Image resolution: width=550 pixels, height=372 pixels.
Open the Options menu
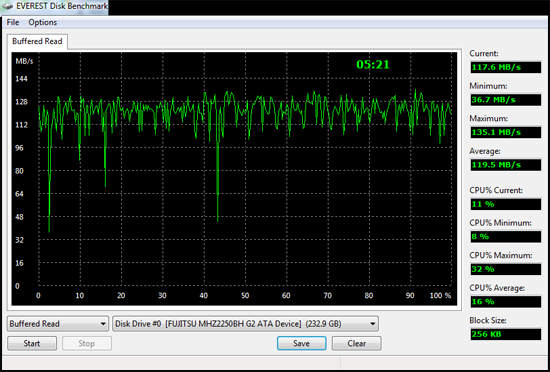click(42, 22)
